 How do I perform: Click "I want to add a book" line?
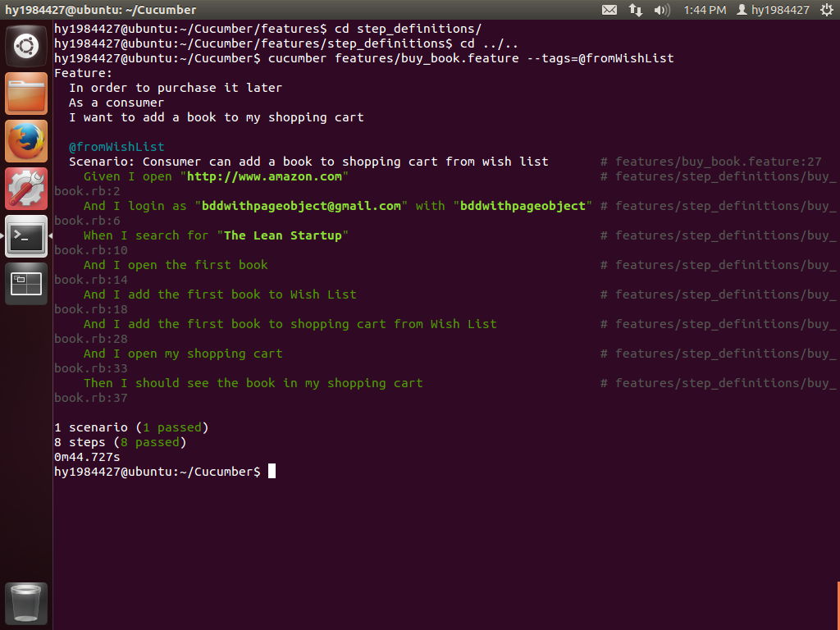click(x=217, y=117)
